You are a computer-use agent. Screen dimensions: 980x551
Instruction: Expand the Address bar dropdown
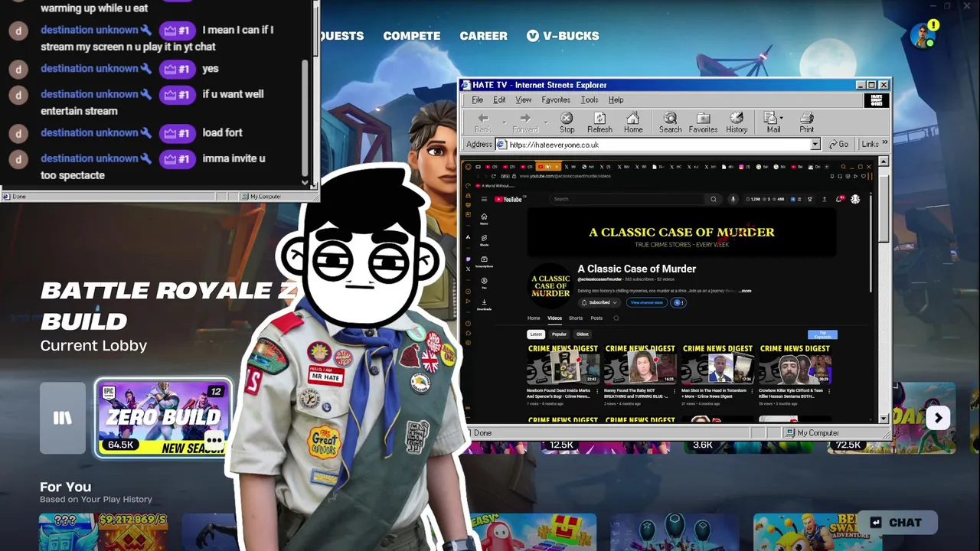pyautogui.click(x=815, y=144)
